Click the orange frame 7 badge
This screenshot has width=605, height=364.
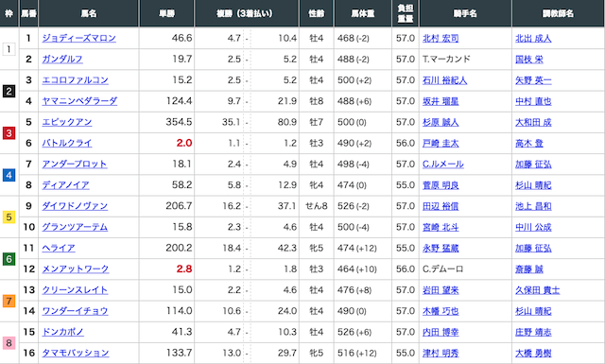9,301
